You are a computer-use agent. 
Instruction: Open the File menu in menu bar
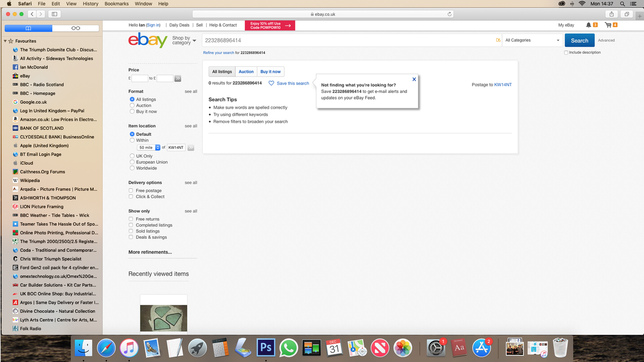pyautogui.click(x=42, y=4)
